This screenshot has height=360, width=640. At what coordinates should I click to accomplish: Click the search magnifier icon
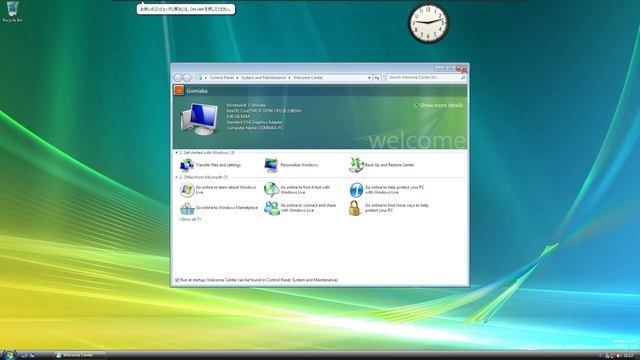[463, 77]
